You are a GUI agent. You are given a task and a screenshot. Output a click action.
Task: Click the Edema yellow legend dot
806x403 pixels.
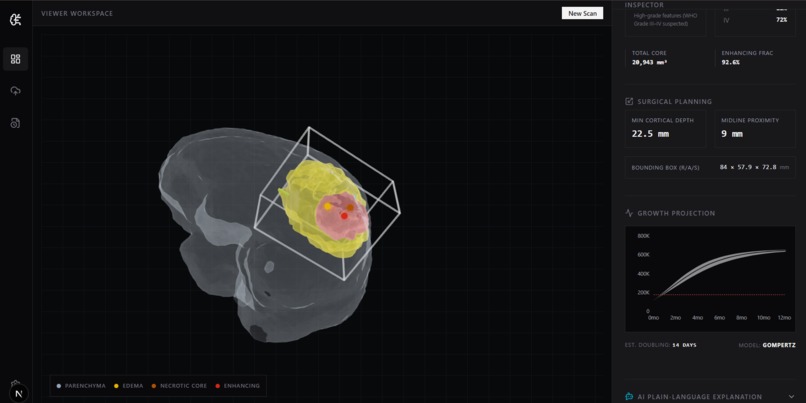[116, 386]
